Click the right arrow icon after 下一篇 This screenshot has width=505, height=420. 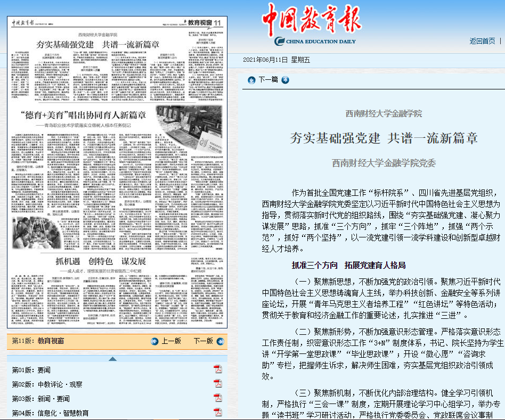(286, 80)
